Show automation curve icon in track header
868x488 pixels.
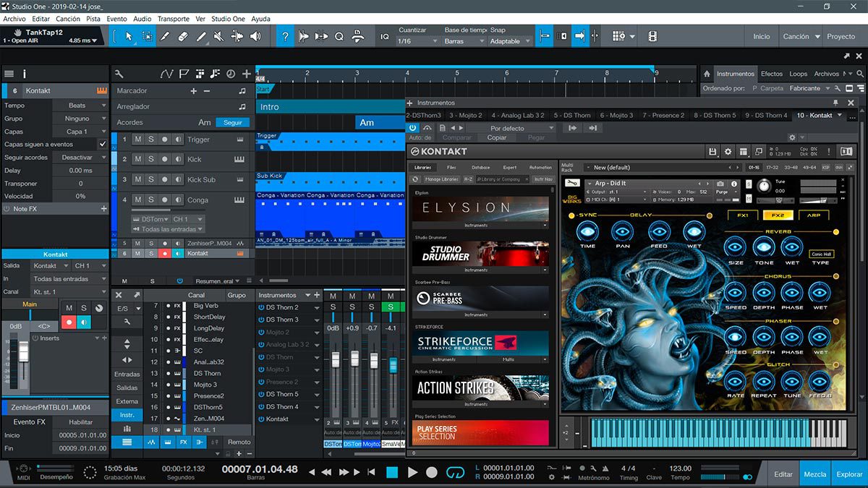pos(167,74)
